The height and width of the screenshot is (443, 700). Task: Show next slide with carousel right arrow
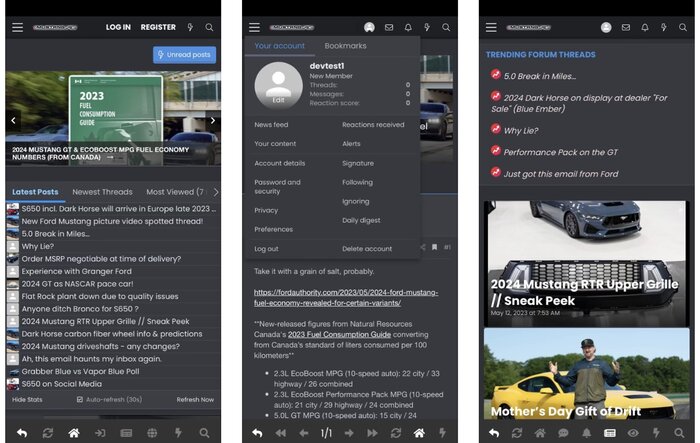tap(212, 120)
